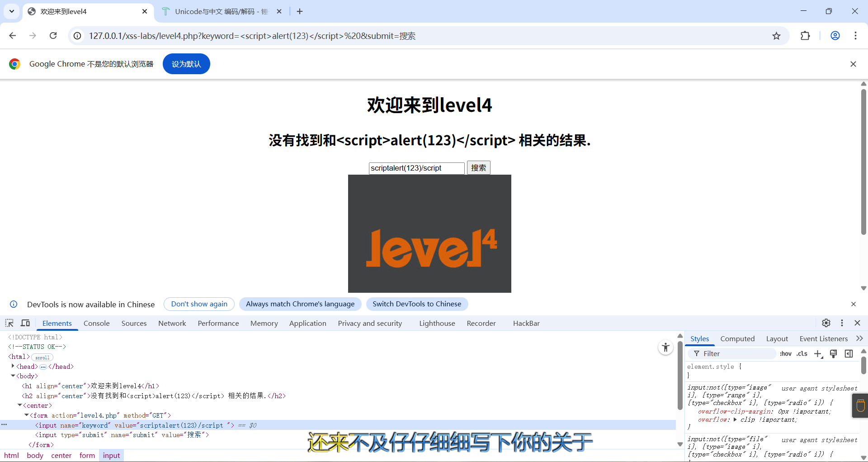The height and width of the screenshot is (462, 868).
Task: Expand the head element node
Action: coord(13,366)
